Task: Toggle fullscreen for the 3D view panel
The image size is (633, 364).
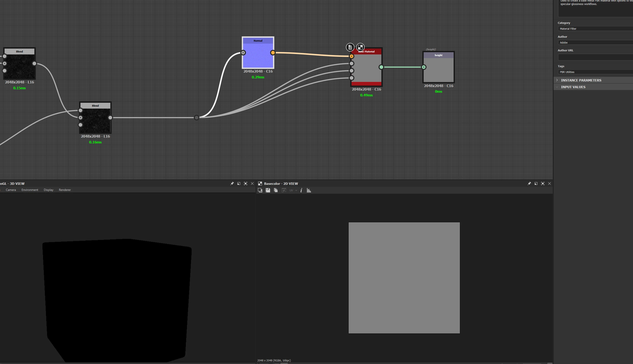Action: tap(246, 184)
